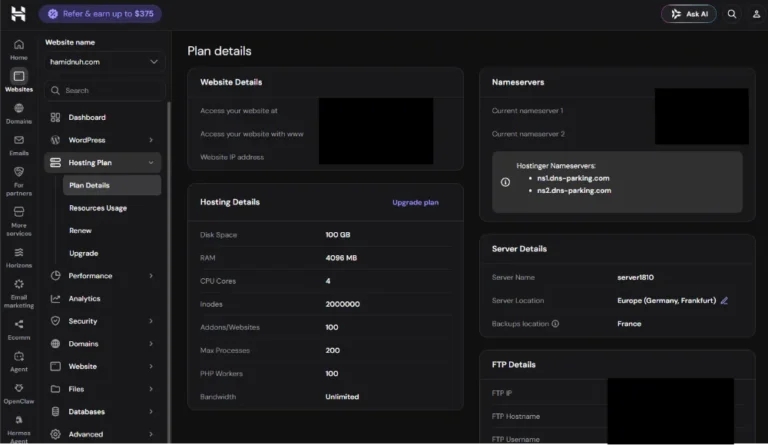Click the Disk Space value 100 GB
768x445 pixels.
click(338, 235)
